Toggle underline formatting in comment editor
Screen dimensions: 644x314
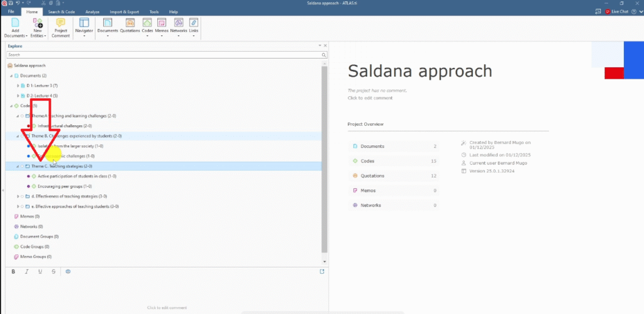click(40, 271)
